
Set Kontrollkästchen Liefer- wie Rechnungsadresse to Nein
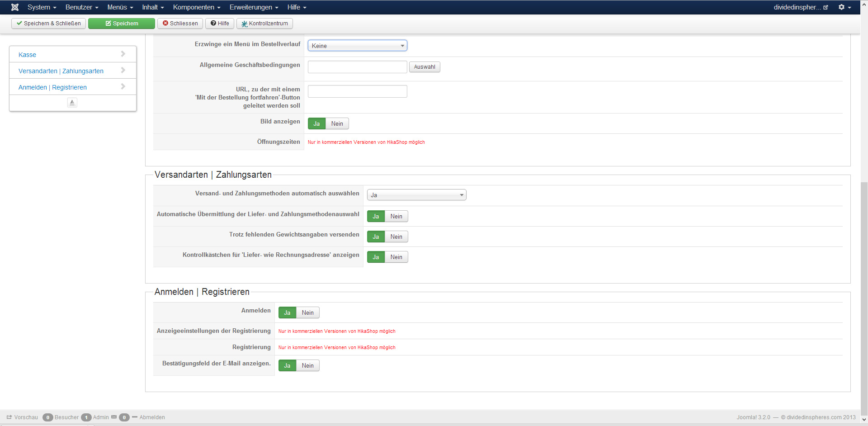(396, 257)
